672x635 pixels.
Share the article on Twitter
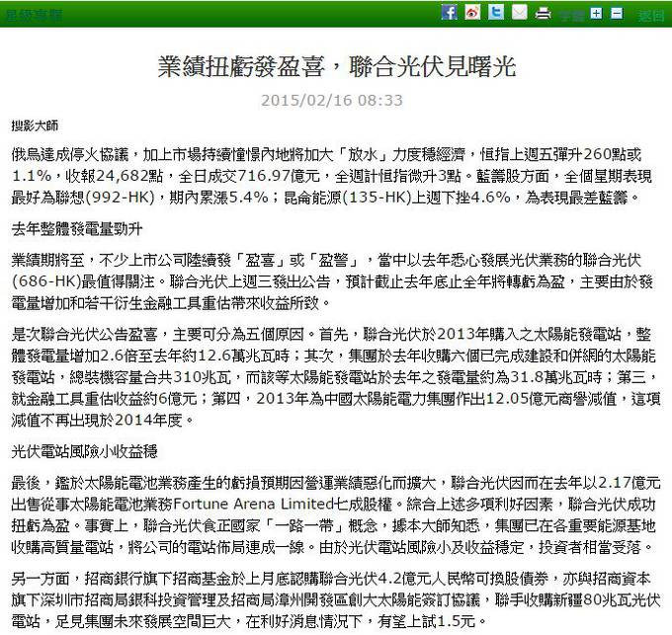pos(496,14)
